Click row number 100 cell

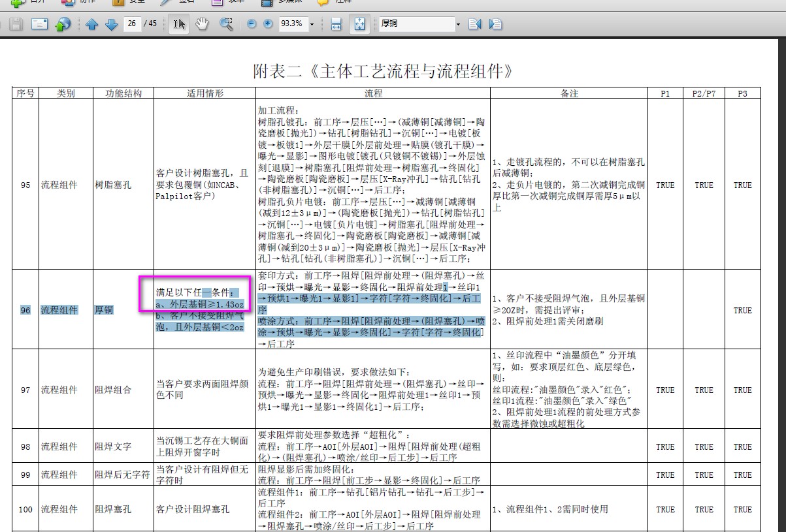point(25,509)
